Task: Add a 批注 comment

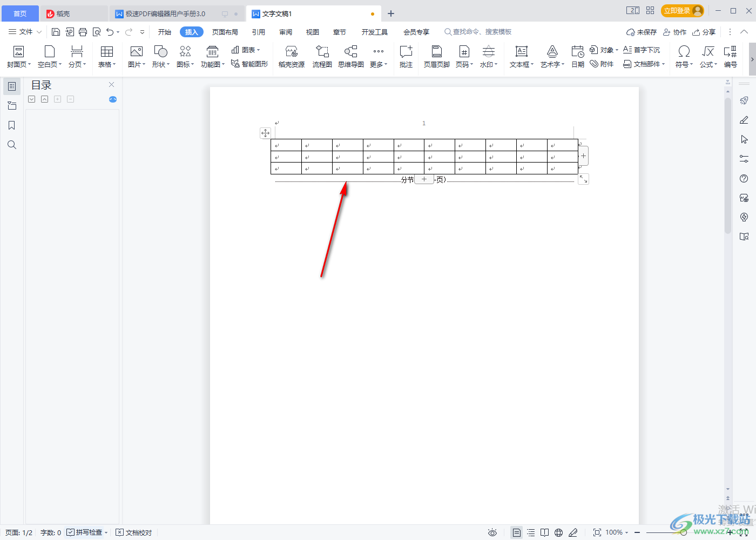Action: tap(406, 57)
